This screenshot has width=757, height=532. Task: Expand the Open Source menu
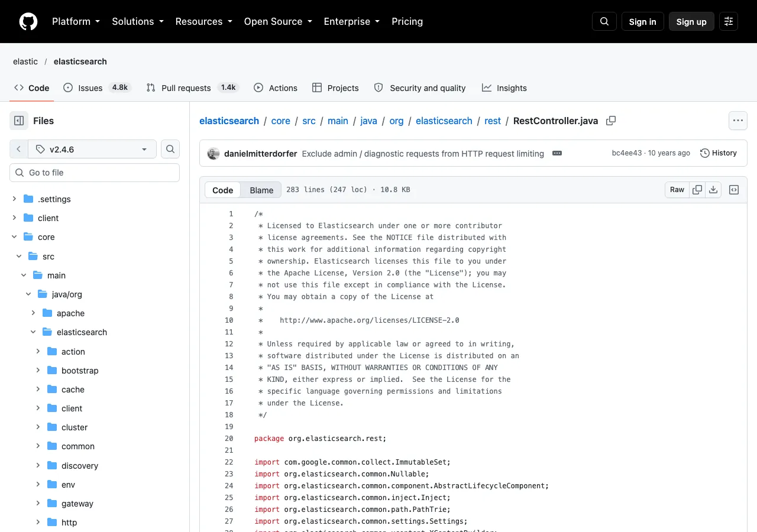coord(278,21)
